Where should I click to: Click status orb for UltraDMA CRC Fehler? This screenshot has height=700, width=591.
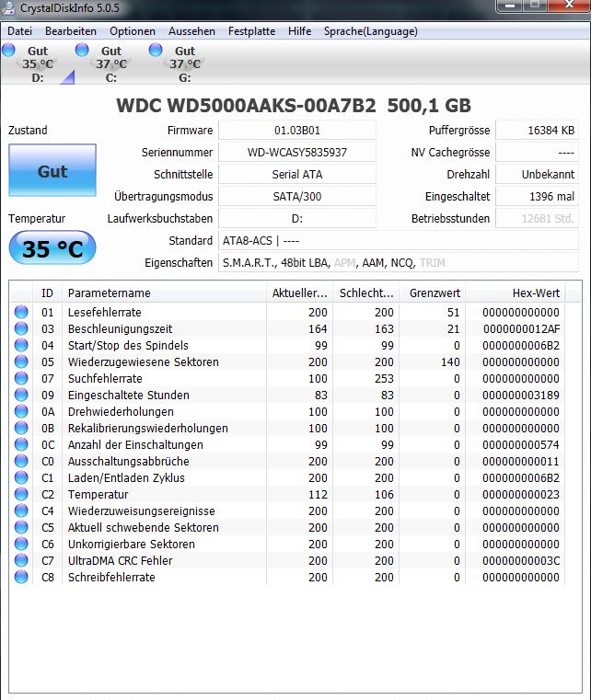coord(21,560)
